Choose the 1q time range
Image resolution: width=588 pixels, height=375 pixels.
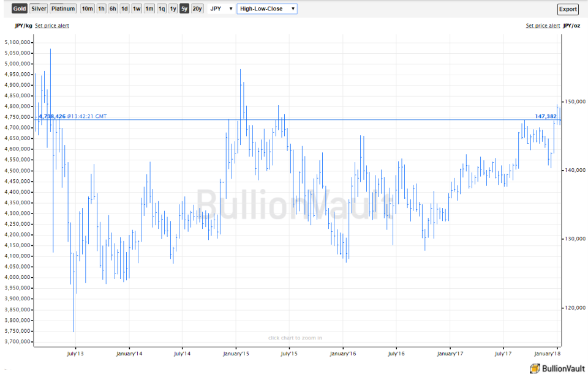pyautogui.click(x=162, y=9)
